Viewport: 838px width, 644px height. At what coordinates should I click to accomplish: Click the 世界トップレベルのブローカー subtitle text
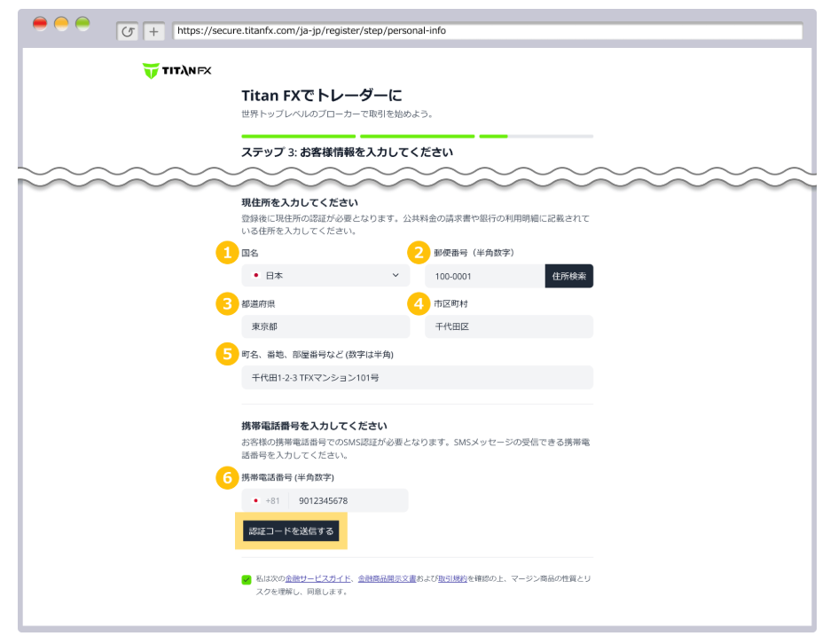[337, 114]
